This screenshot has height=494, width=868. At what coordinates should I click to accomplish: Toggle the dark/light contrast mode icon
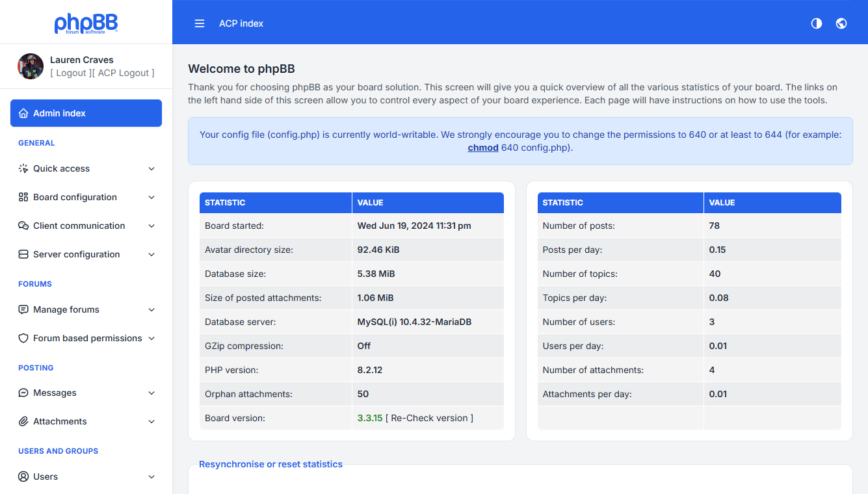[x=817, y=23]
